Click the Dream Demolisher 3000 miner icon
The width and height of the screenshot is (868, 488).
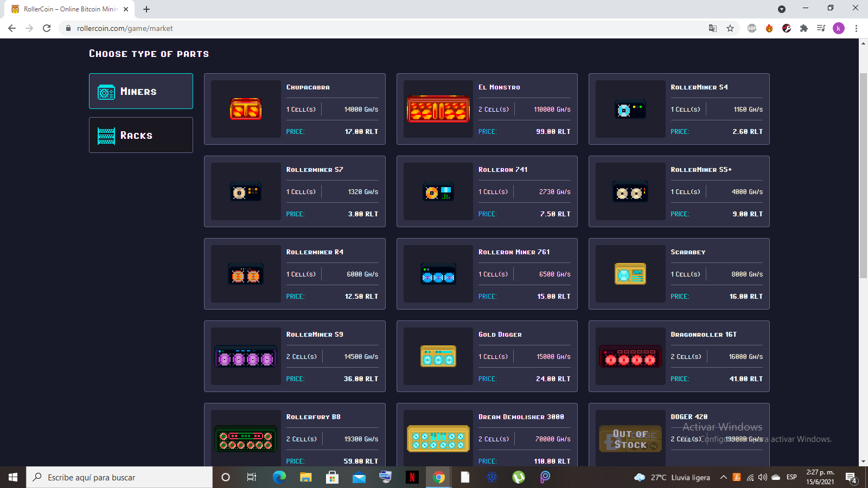(x=438, y=439)
